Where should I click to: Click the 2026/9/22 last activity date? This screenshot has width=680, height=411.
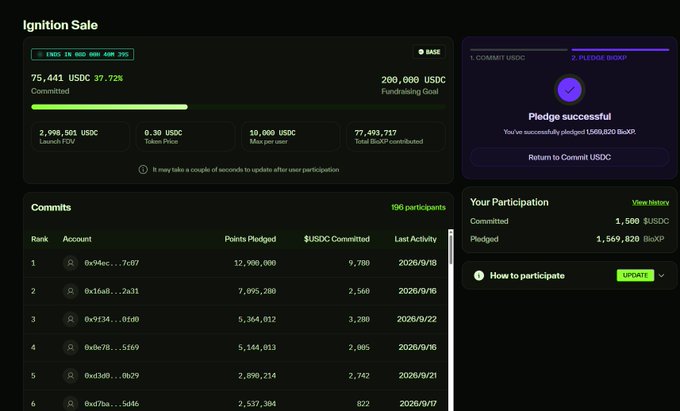[417, 319]
